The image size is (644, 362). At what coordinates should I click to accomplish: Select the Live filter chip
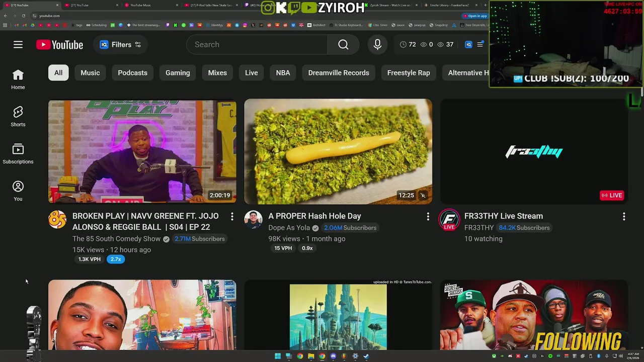252,73
